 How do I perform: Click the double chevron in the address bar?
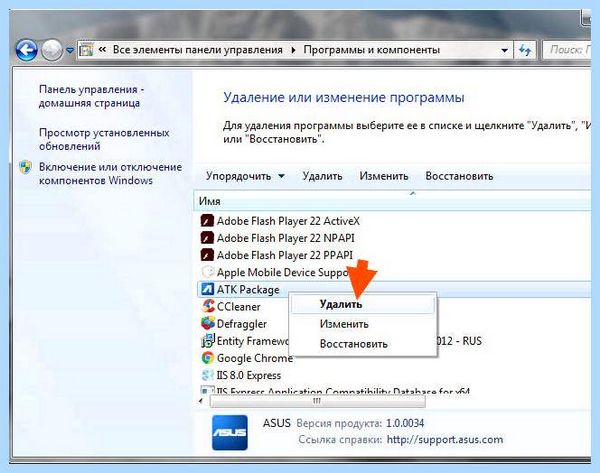click(102, 50)
